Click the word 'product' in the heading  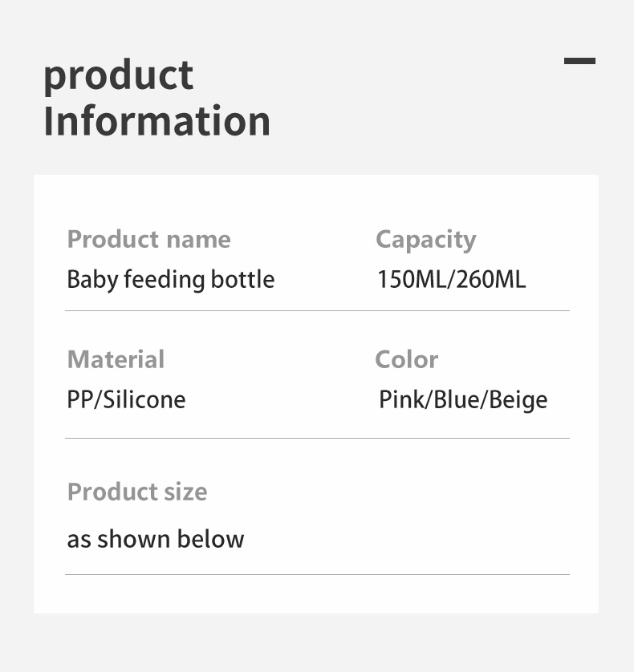coord(118,75)
